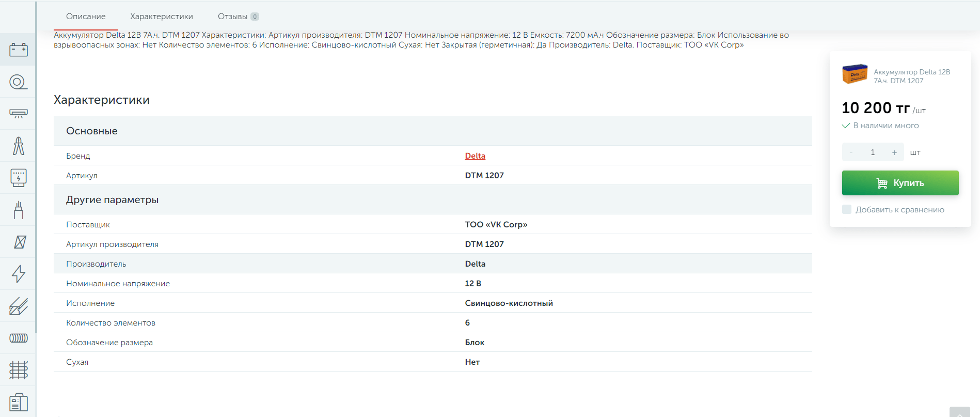Open the crossed-box category icon
980x417 pixels.
[20, 242]
